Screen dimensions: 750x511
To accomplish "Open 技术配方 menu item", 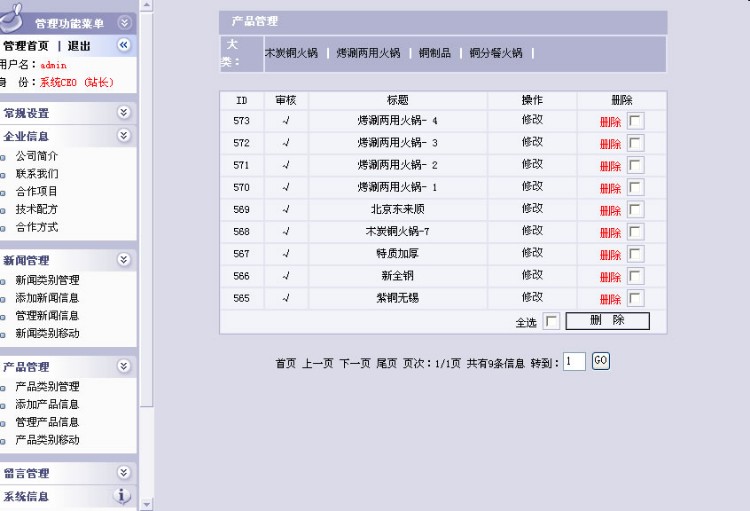I will pyautogui.click(x=37, y=209).
